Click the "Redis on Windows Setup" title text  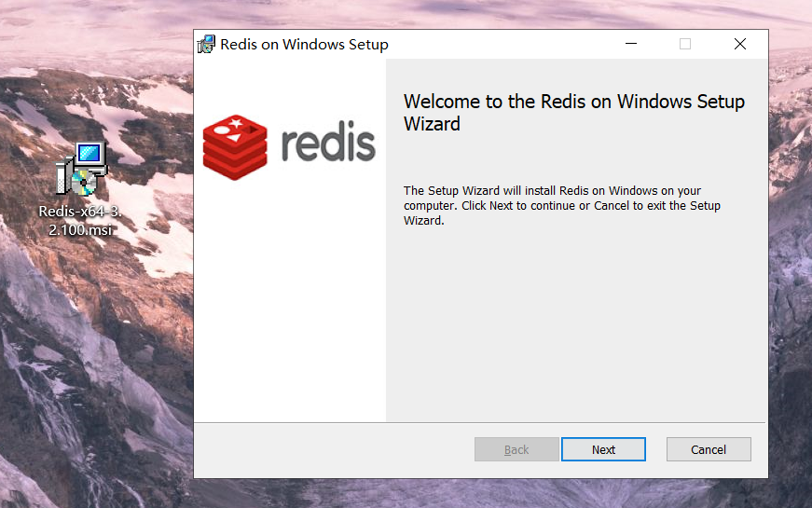304,45
